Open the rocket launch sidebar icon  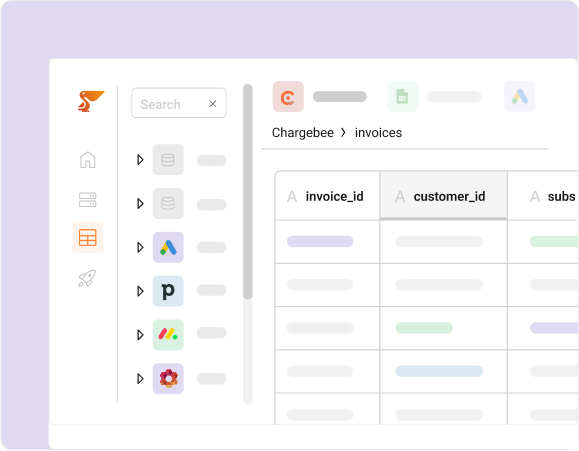[87, 278]
